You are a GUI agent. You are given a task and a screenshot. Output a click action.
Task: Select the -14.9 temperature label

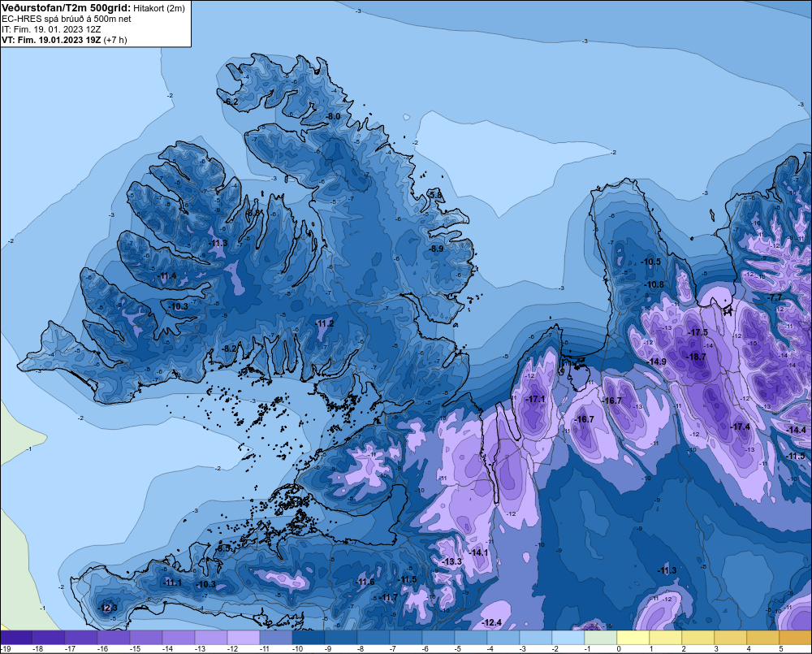657,362
